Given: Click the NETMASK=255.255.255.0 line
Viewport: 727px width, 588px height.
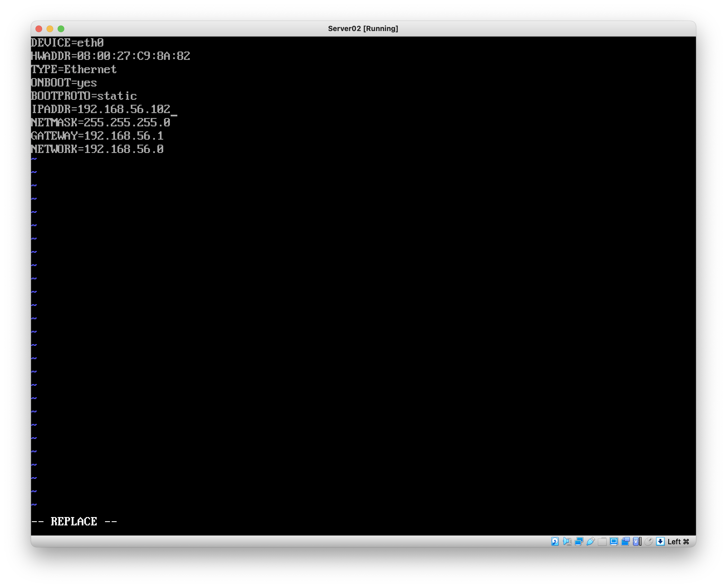Looking at the screenshot, I should 101,122.
